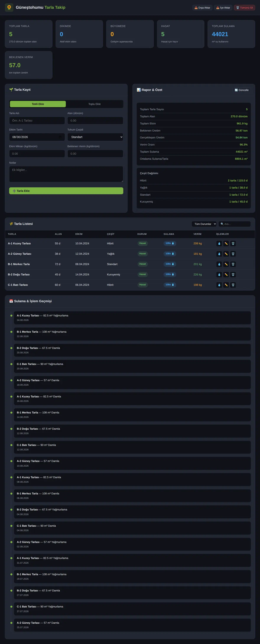Select the Beklenen Verim input field
Viewport: 260px width, 644px height.
click(95, 154)
